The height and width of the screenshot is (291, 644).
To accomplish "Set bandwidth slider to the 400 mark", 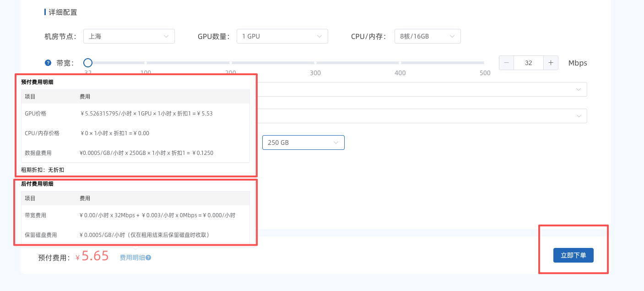I will (x=400, y=63).
